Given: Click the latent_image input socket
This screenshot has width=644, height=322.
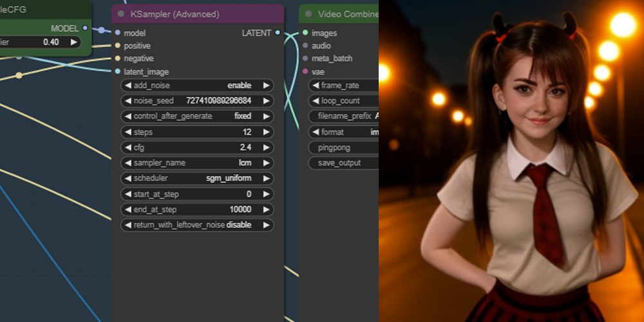Looking at the screenshot, I should (118, 71).
